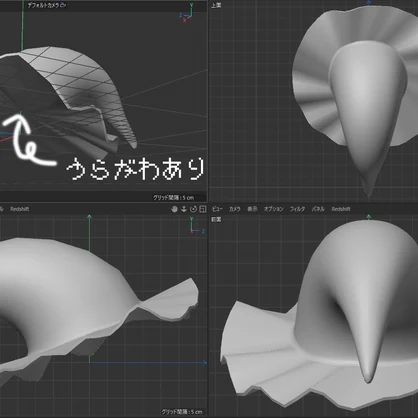
Task: Click the 上面 top view label
Action: tap(216, 5)
